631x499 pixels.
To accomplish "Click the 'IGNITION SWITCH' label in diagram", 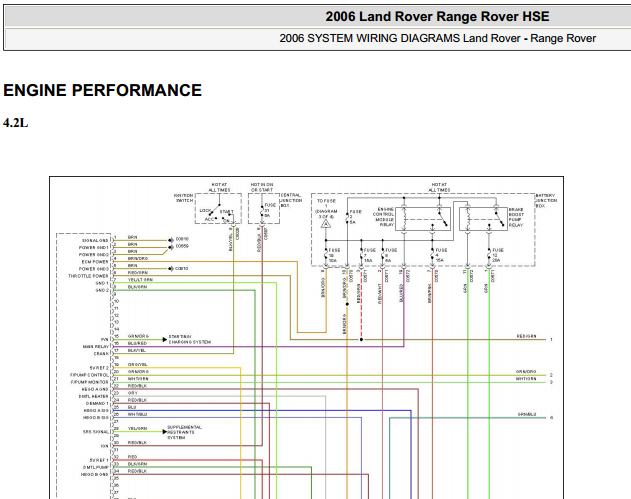I will pyautogui.click(x=184, y=198).
